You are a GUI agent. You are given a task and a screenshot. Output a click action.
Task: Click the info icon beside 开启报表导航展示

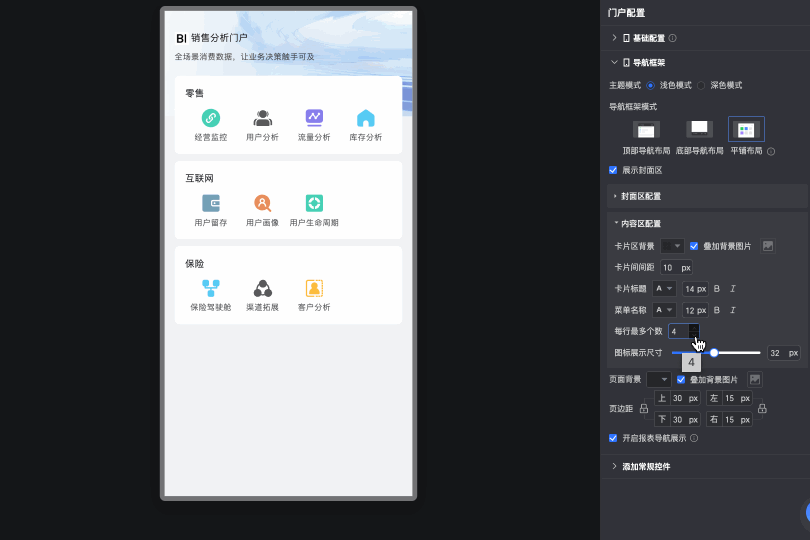(694, 438)
